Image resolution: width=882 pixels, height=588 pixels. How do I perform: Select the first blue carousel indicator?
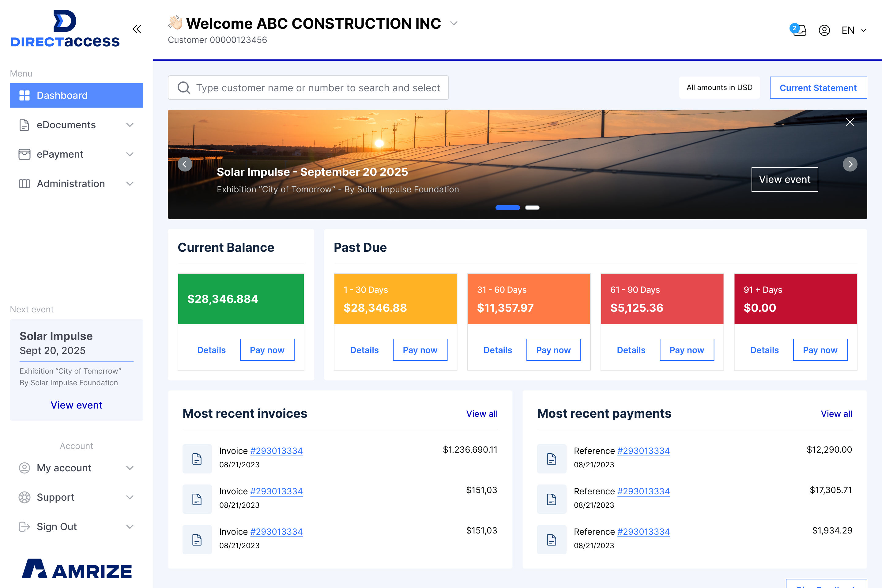pyautogui.click(x=507, y=207)
